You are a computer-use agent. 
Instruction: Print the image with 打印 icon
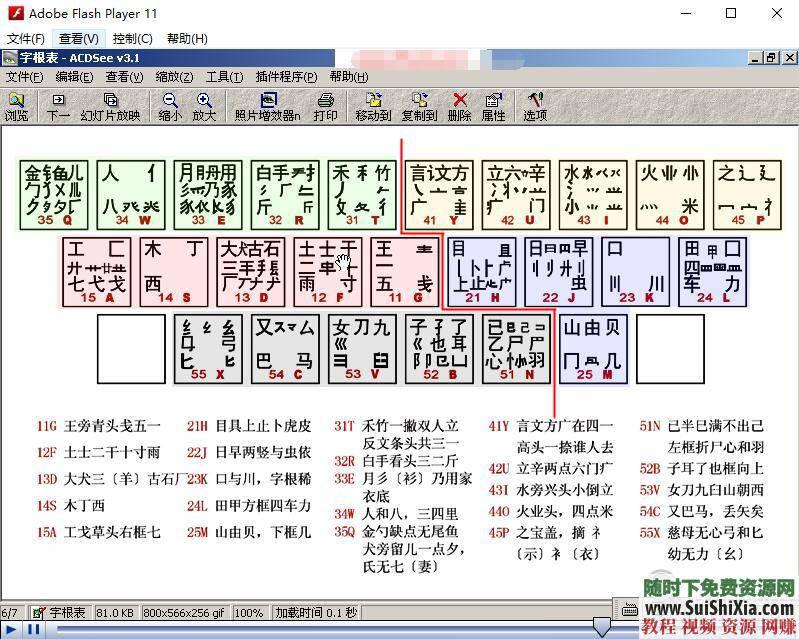[x=326, y=106]
